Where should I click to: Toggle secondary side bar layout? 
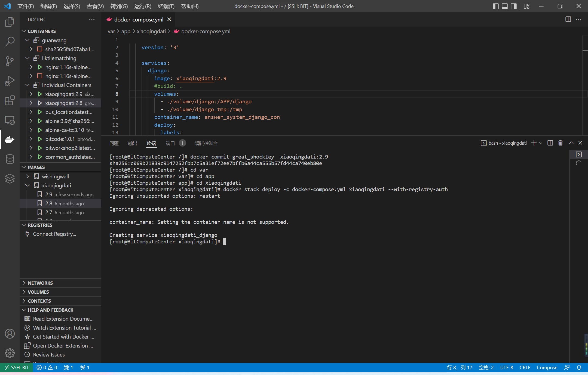coord(514,6)
